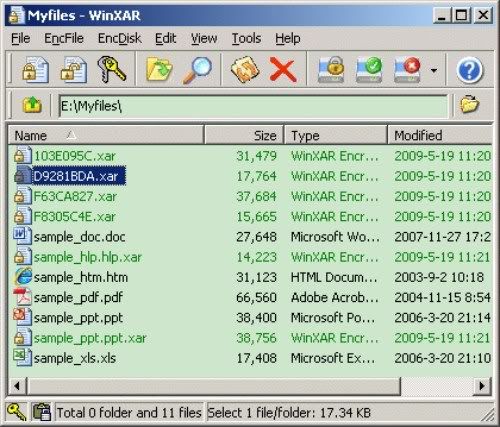Click the Excel icon of sample_xls.xls
The image size is (500, 427).
tap(22, 357)
